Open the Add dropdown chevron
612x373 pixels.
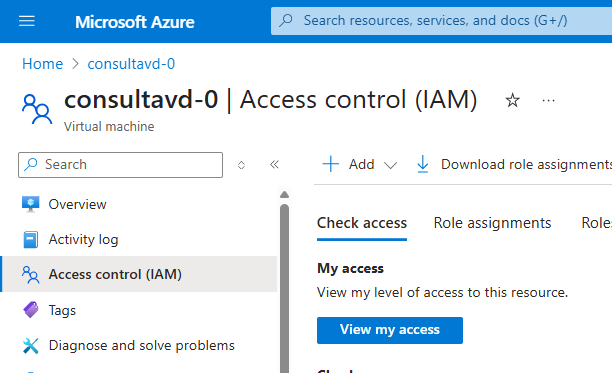[x=390, y=165]
